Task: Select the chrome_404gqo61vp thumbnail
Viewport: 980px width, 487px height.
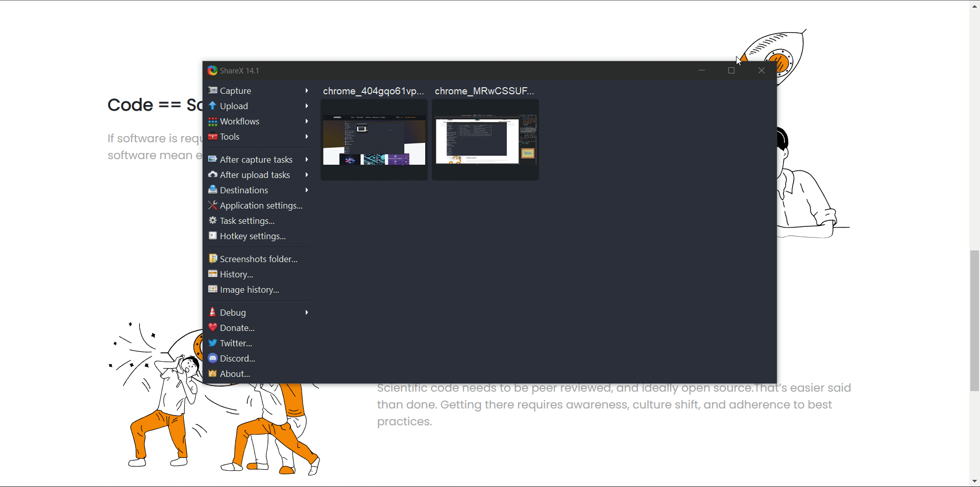Action: point(374,139)
